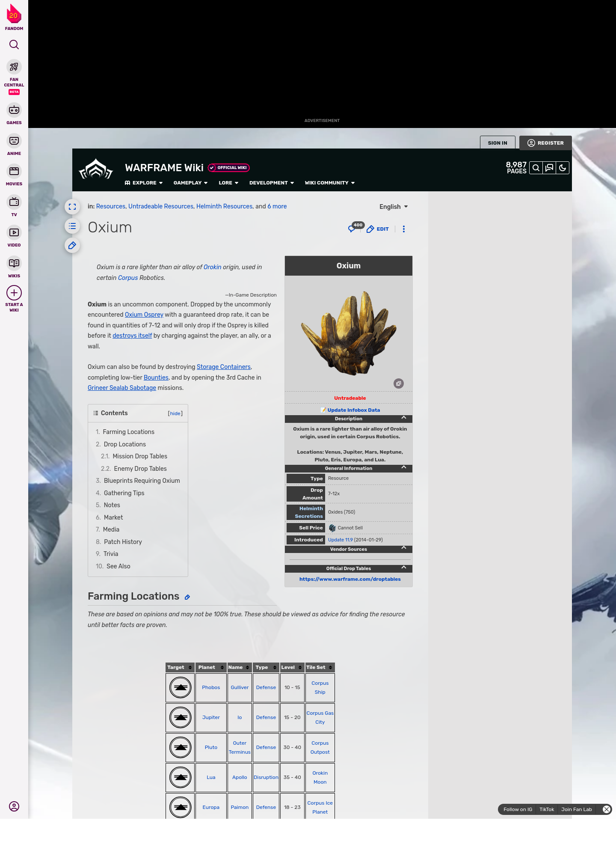Open the Anime section icon

[14, 141]
